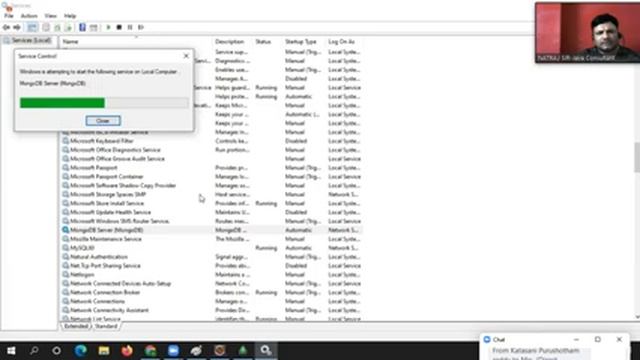Image resolution: width=640 pixels, height=360 pixels.
Task: Select the Network Connections service
Action: [x=211, y=302]
